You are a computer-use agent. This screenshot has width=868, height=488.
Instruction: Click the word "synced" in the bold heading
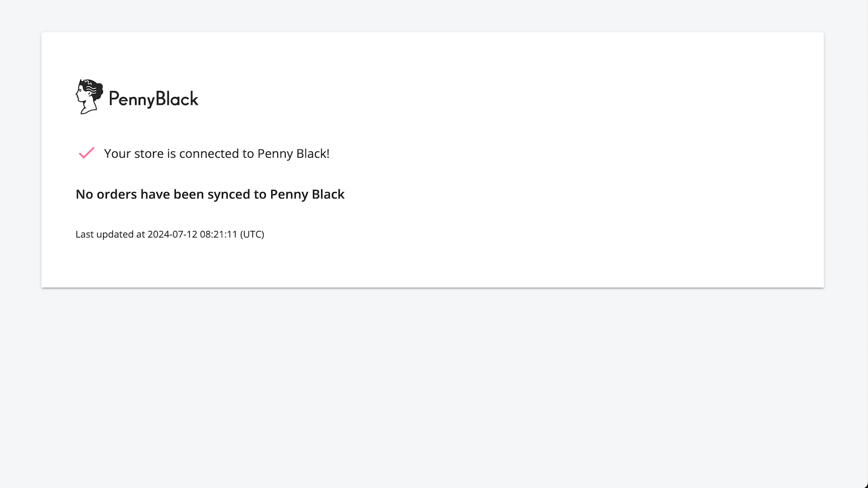[x=228, y=195]
